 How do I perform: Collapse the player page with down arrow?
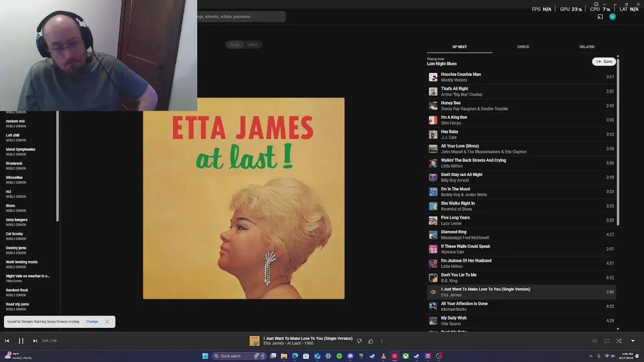tap(633, 341)
